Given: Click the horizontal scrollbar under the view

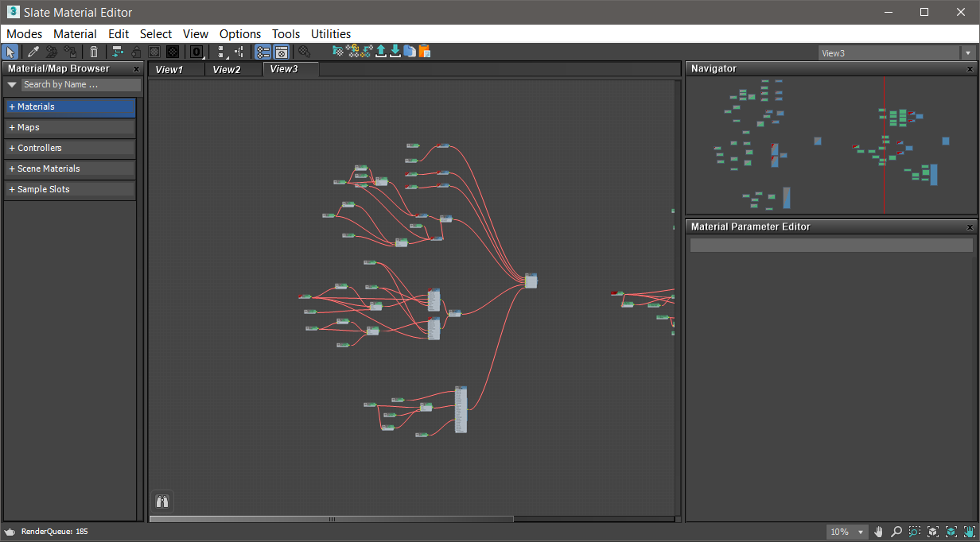Looking at the screenshot, I should pos(331,519).
